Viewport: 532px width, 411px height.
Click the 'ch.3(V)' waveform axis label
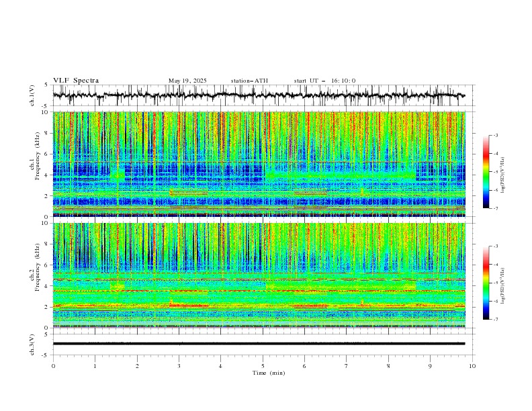[x=32, y=345]
